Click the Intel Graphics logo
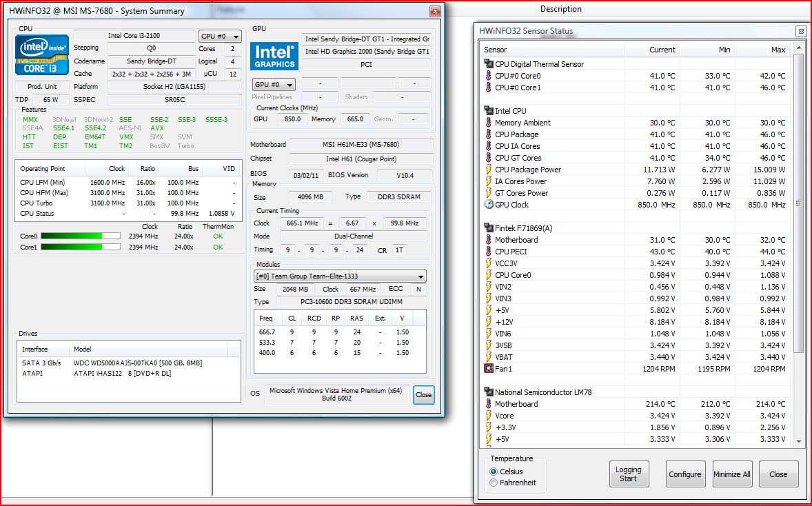 coord(274,56)
